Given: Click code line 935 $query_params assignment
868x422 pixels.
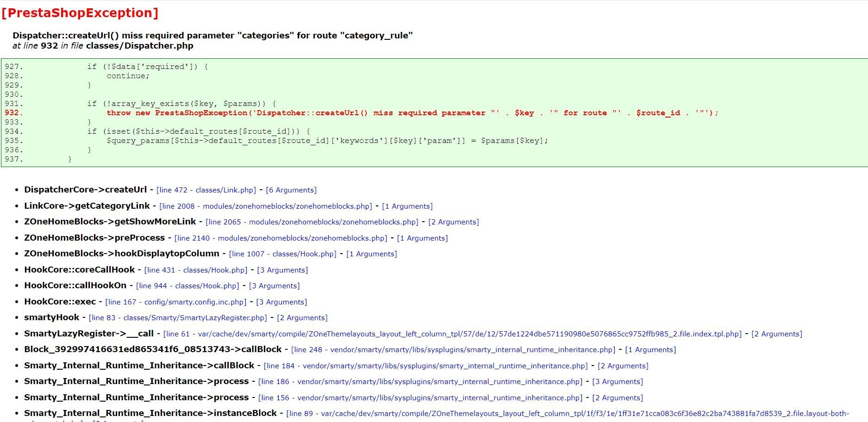Looking at the screenshot, I should 327,141.
